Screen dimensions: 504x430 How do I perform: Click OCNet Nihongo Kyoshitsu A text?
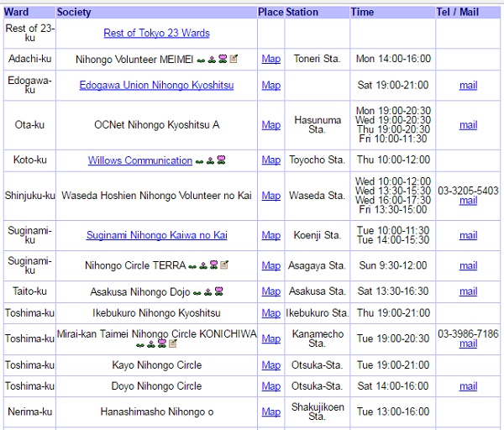(x=157, y=124)
